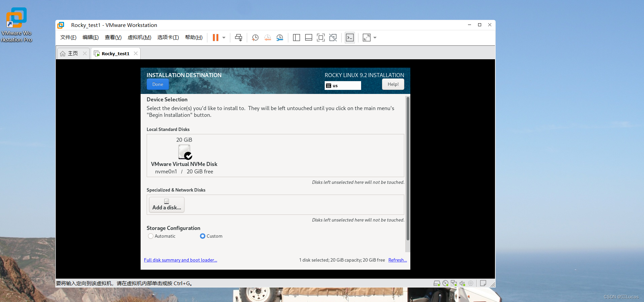Select the VMware Virtual NVMe Disk icon
The height and width of the screenshot is (302, 644).
[185, 152]
